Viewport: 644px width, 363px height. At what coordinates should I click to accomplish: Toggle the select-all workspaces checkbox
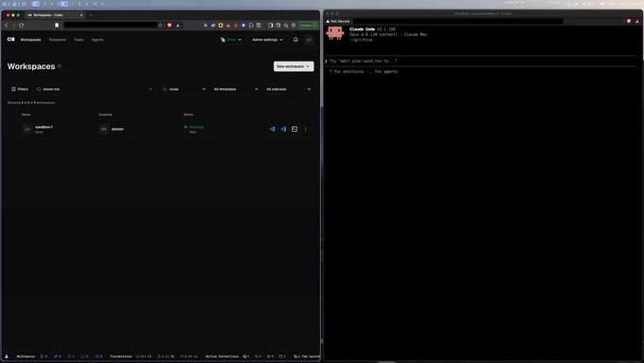point(14,115)
